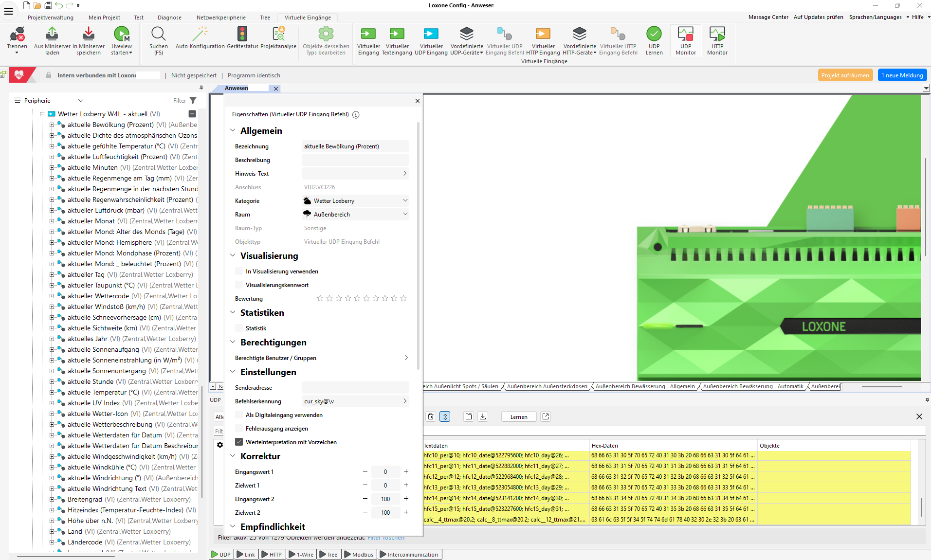Tick the Statistik checkbox
This screenshot has height=560, width=931.
239,328
